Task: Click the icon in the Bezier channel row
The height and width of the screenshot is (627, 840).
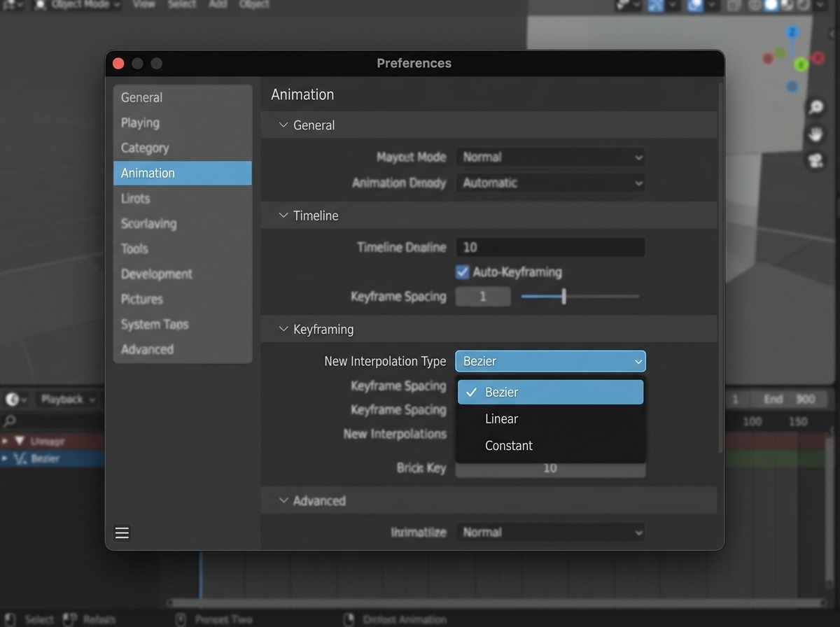Action: [x=20, y=458]
